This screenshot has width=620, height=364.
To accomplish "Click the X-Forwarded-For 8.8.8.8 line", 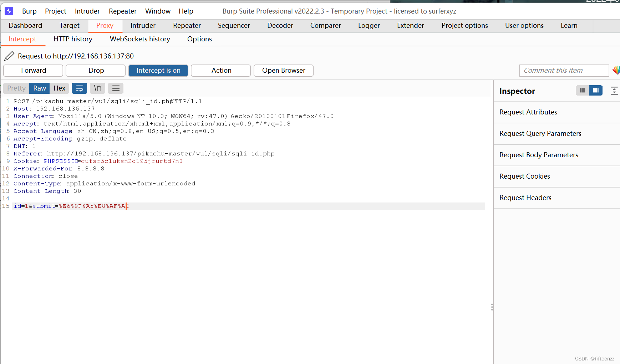I will pyautogui.click(x=59, y=169).
